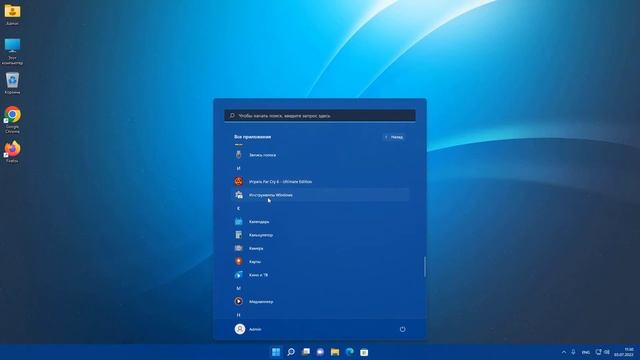Open the Chat icon on the taskbar
The width and height of the screenshot is (640, 360).
(320, 352)
